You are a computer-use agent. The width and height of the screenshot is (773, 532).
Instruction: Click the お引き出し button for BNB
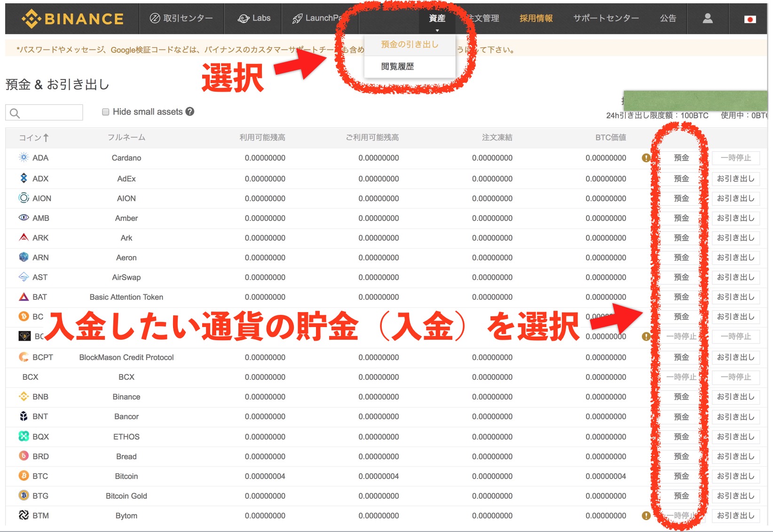pyautogui.click(x=736, y=397)
